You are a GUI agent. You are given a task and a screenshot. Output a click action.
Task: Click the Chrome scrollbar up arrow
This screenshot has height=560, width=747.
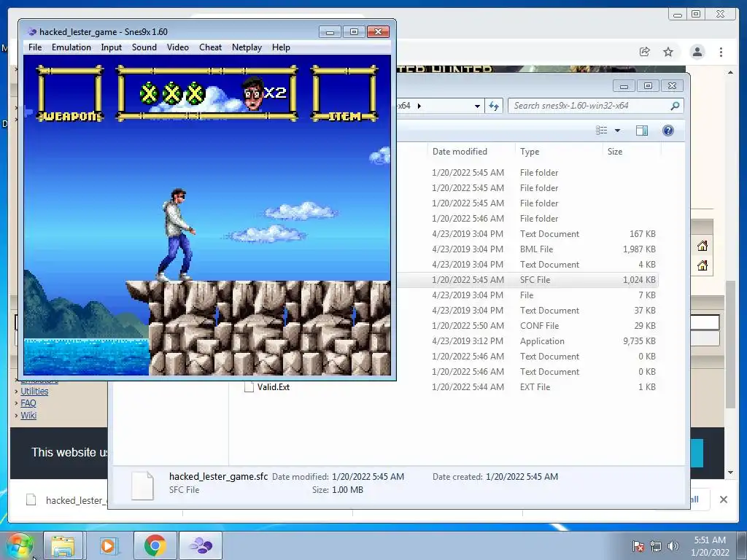tap(730, 72)
